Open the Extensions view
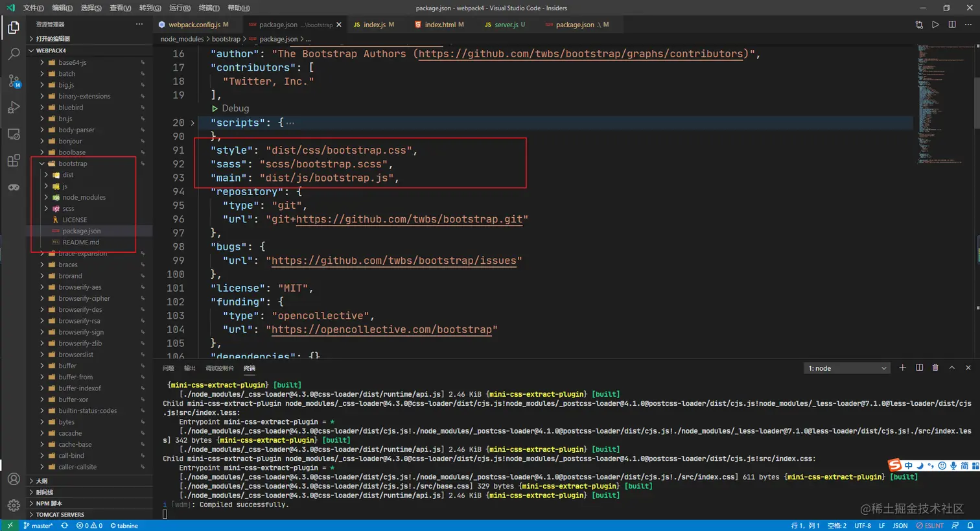This screenshot has width=980, height=531. click(14, 161)
